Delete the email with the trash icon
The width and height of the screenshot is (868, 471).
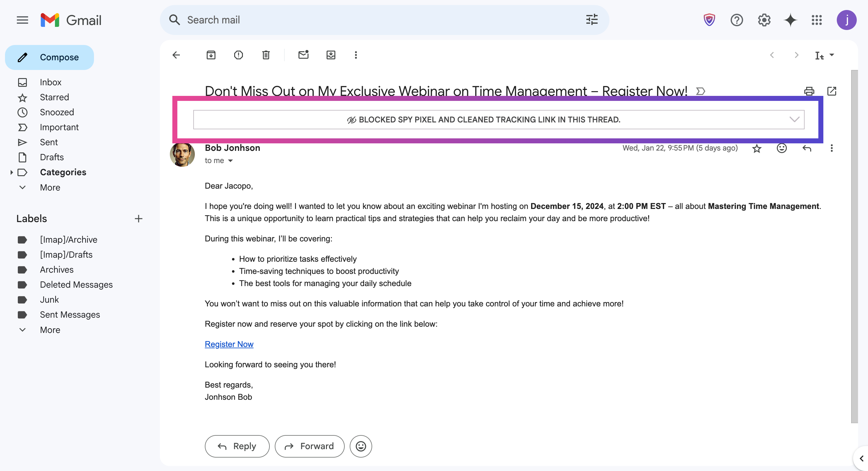[x=266, y=55]
